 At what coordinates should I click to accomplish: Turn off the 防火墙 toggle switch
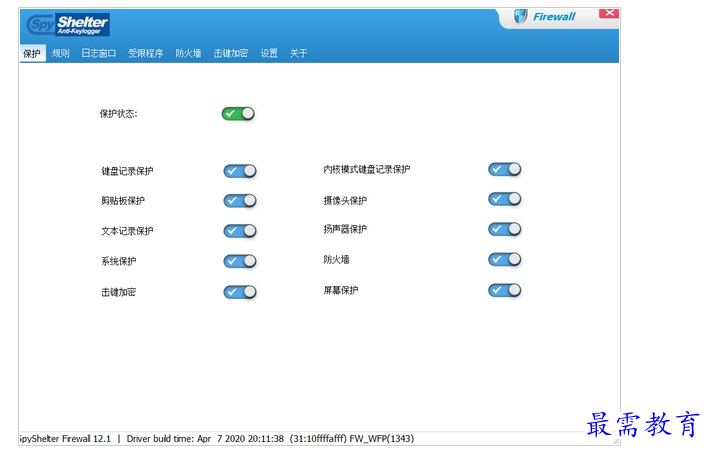click(x=504, y=260)
